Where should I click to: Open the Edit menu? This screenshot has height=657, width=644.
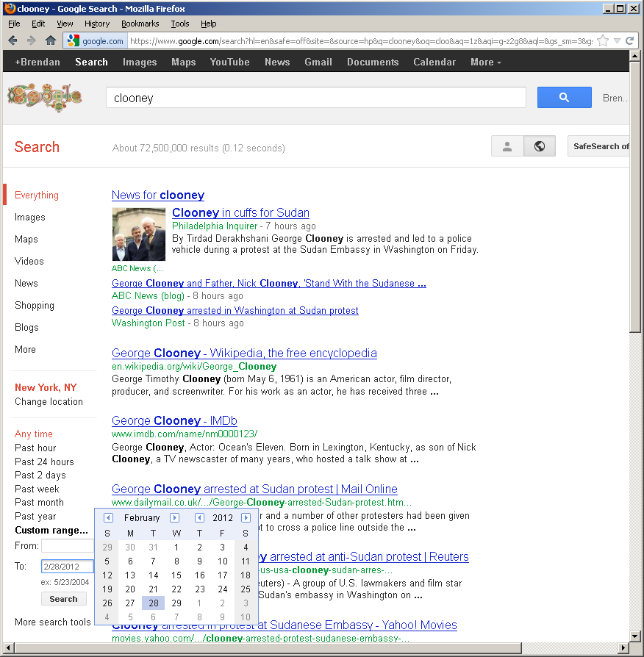pyautogui.click(x=38, y=24)
